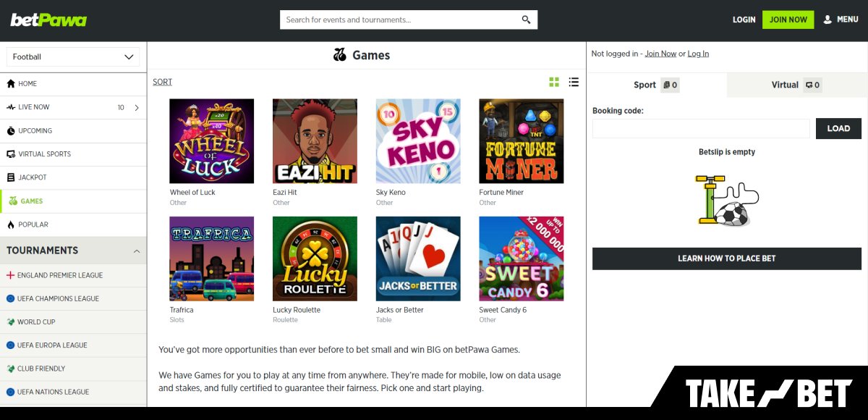The height and width of the screenshot is (420, 868).
Task: Click the Join Now link in betslip
Action: point(660,54)
